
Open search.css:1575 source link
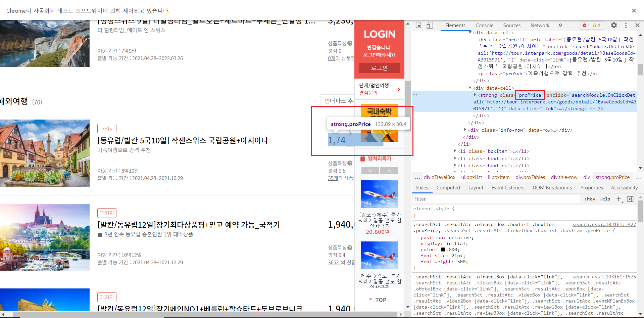click(604, 277)
